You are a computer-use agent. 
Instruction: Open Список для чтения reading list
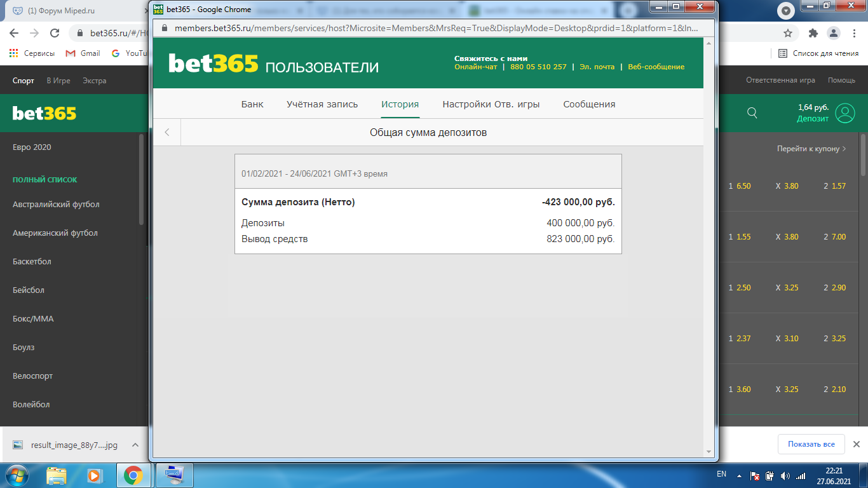(818, 53)
